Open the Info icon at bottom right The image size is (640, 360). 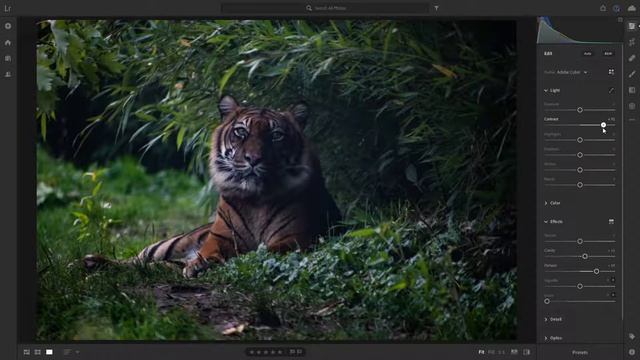pyautogui.click(x=632, y=352)
